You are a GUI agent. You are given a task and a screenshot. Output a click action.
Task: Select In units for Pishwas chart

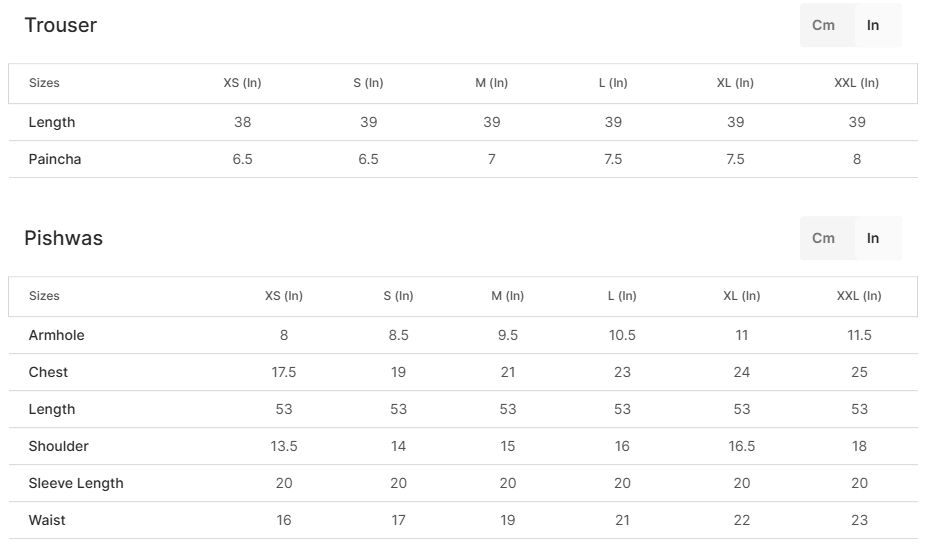[x=873, y=238]
